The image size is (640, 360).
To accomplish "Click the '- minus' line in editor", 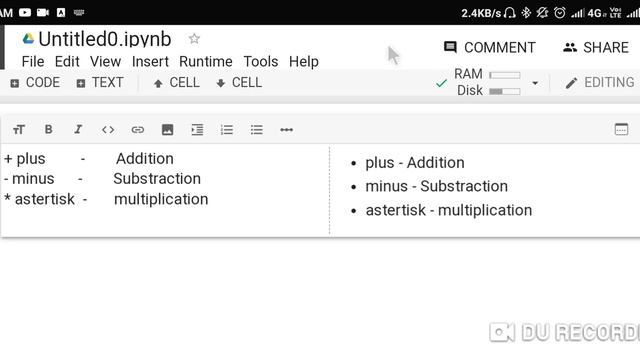I will [x=102, y=179].
